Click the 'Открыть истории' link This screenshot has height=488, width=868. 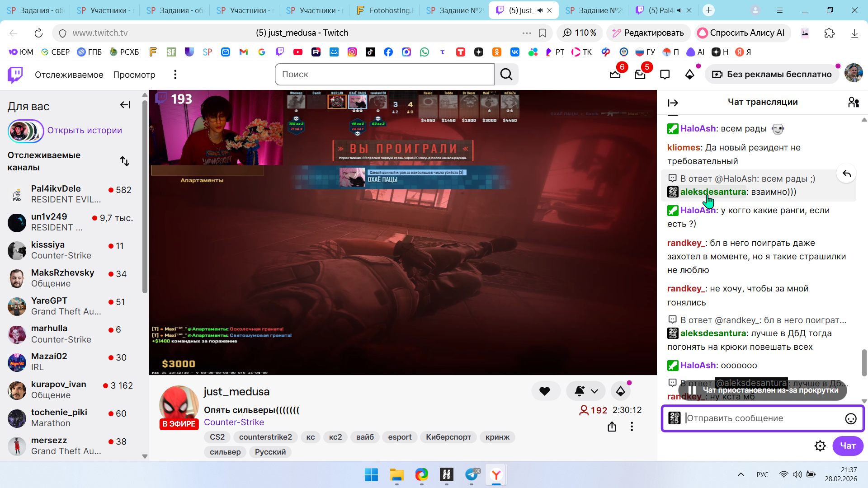[x=85, y=131]
